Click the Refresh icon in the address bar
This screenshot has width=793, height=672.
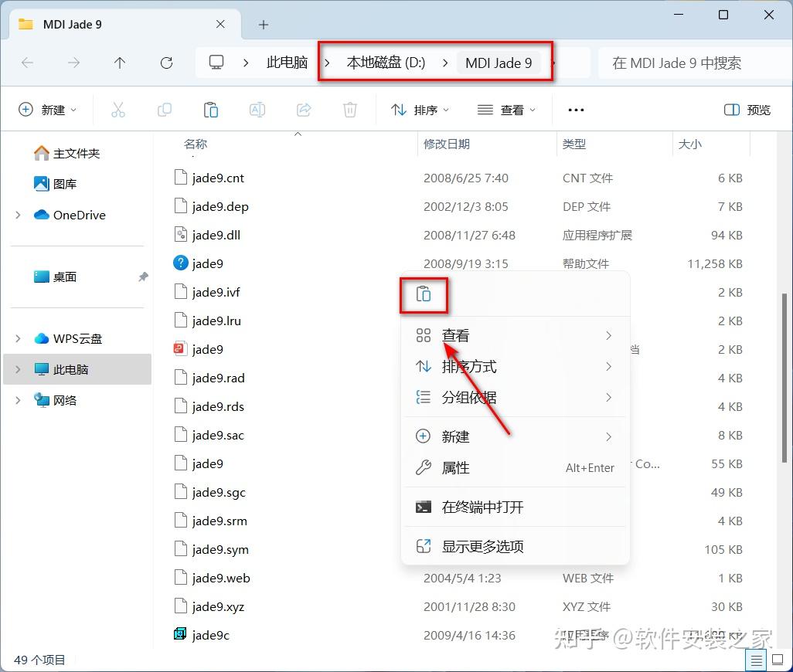166,63
